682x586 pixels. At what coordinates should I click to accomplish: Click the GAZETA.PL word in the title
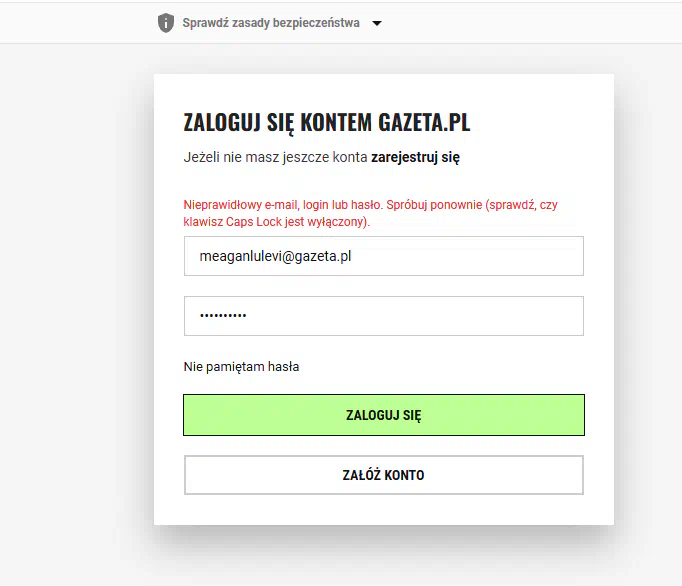[x=424, y=122]
